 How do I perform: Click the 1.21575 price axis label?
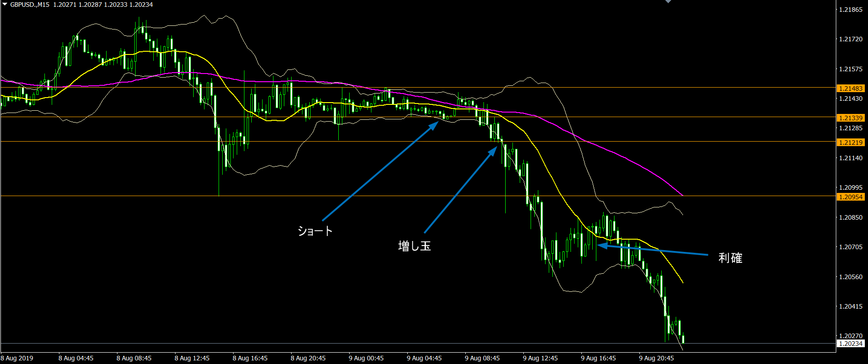[x=851, y=69]
